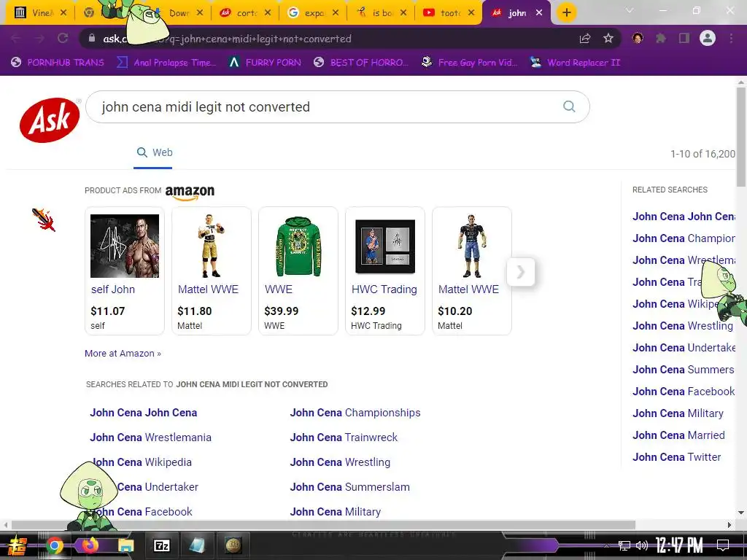The width and height of the screenshot is (747, 560).
Task: Open the self John $11.07 product card
Action: click(125, 271)
